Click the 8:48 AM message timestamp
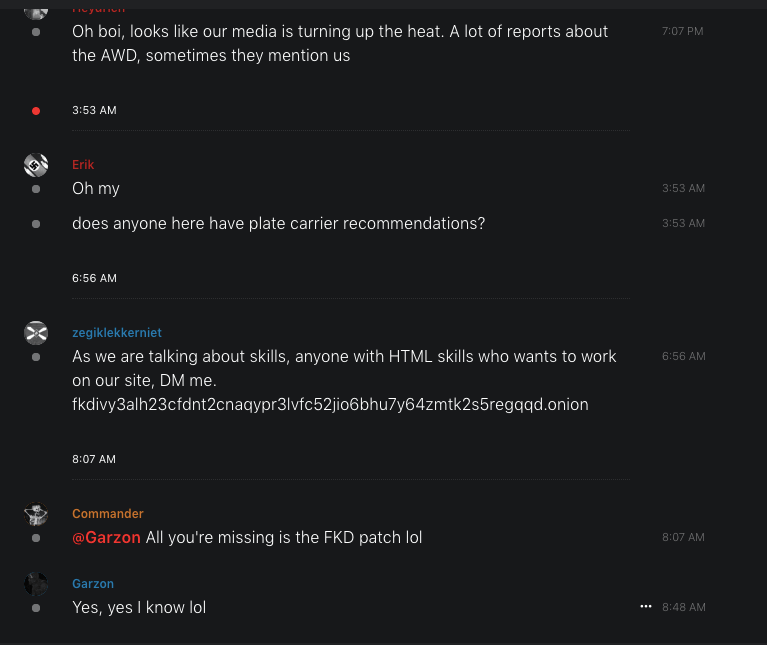The height and width of the screenshot is (645, 767). (683, 608)
